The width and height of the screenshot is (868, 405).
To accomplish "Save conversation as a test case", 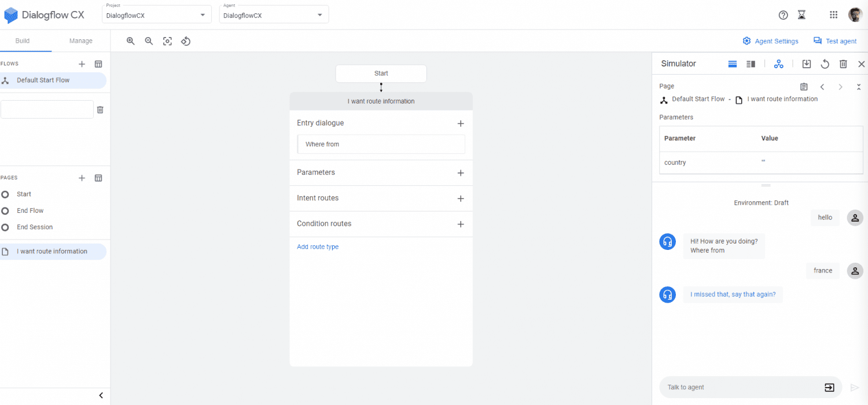I will pyautogui.click(x=806, y=64).
